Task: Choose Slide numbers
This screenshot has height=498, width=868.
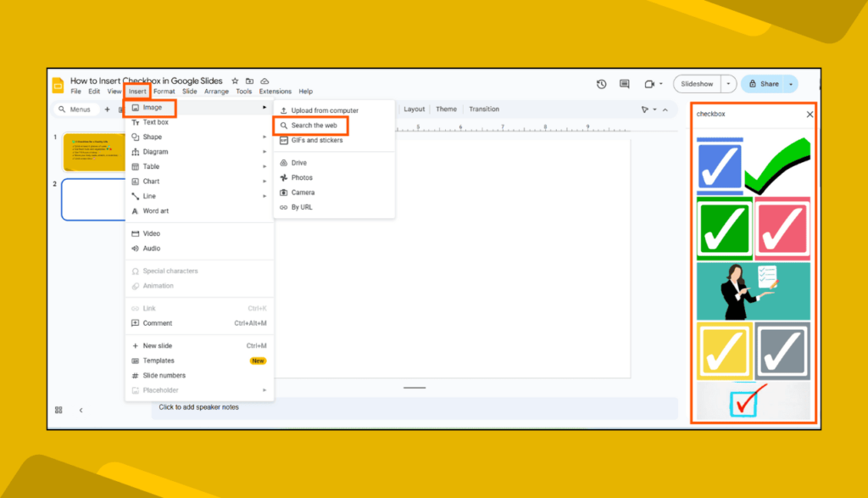Action: click(x=199, y=376)
